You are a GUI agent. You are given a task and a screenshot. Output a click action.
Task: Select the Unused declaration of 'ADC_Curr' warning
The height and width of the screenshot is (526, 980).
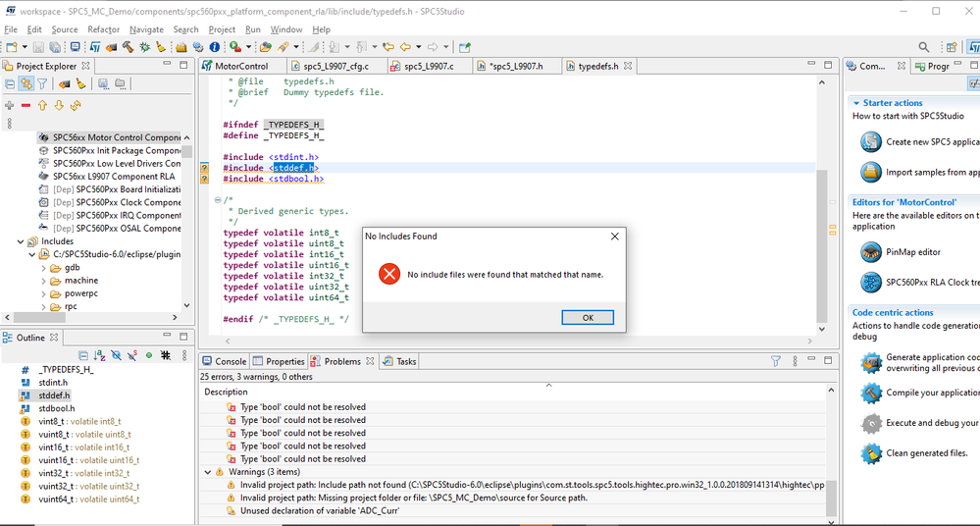320,511
